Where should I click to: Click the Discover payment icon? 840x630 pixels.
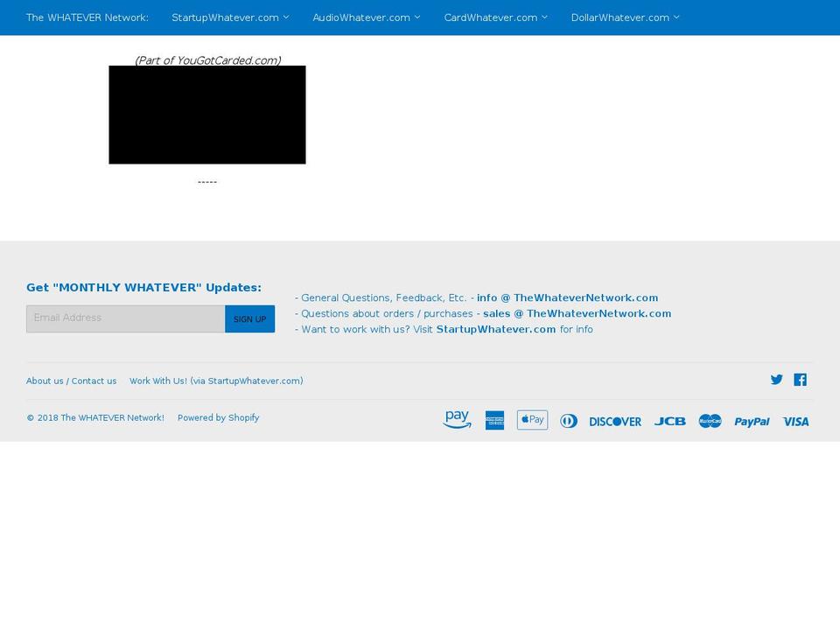(x=615, y=422)
